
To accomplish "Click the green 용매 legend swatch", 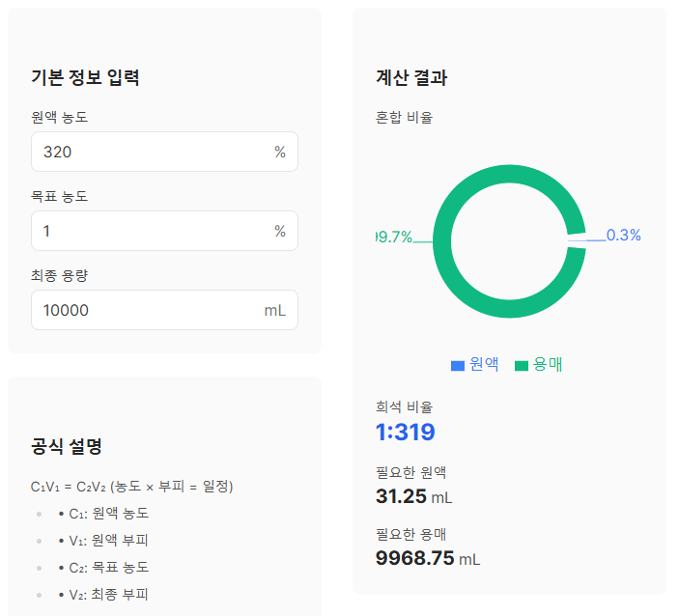I will click(x=522, y=365).
